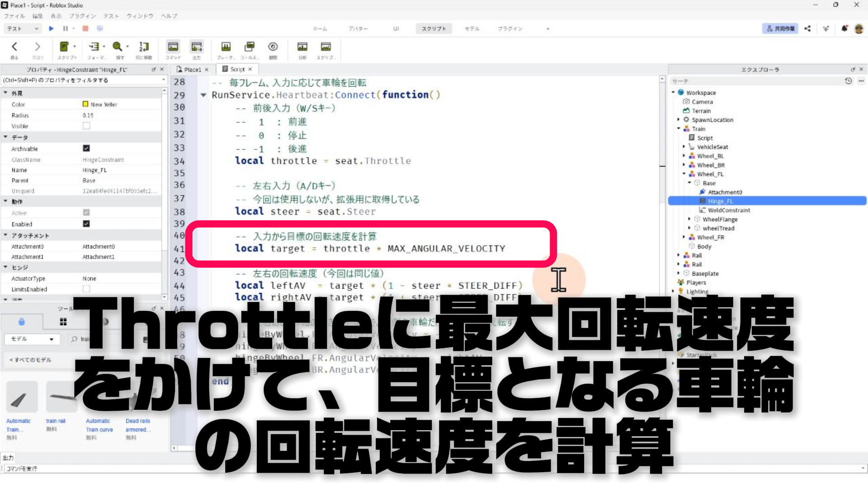Collapse the Wheel_FL tree node

point(684,174)
